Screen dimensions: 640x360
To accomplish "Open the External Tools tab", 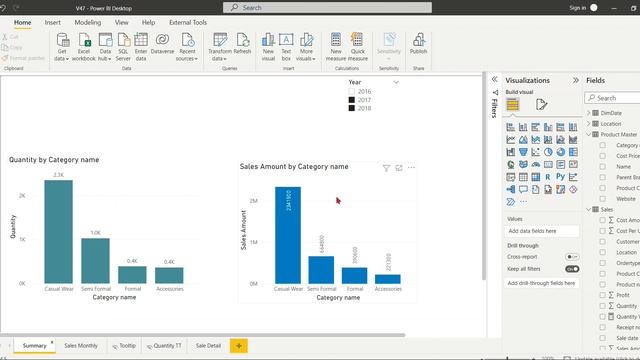I will [188, 22].
